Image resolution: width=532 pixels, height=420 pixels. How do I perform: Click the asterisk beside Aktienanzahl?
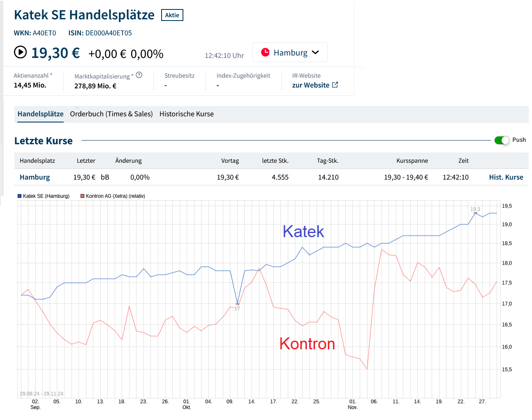(51, 75)
